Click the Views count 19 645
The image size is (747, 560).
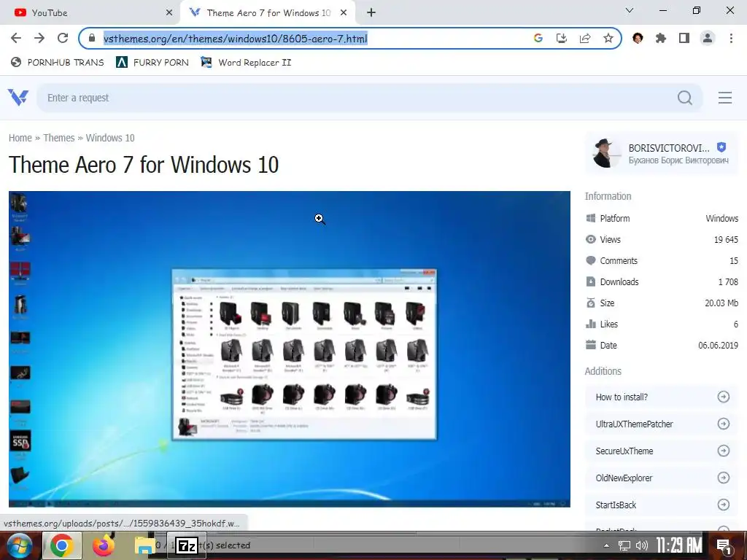pyautogui.click(x=726, y=239)
